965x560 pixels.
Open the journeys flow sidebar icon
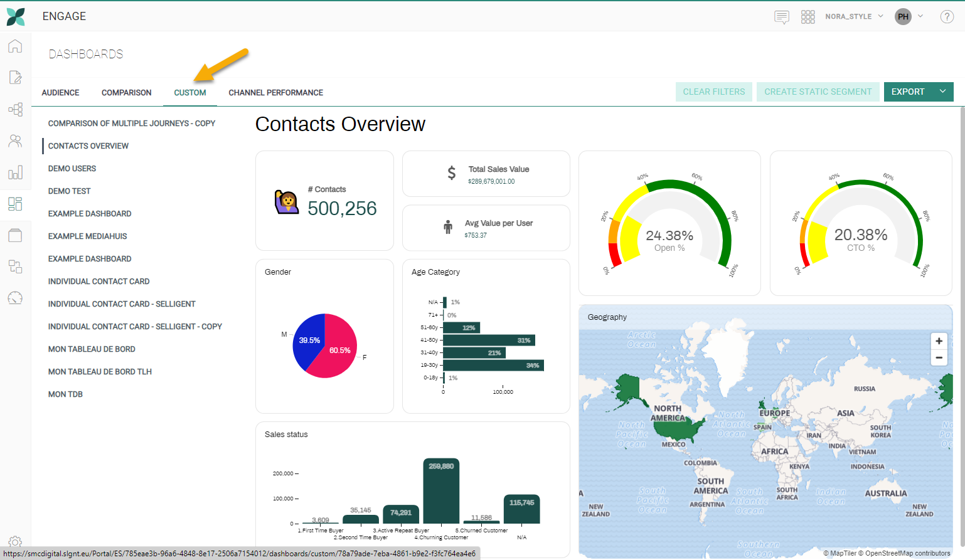point(15,110)
